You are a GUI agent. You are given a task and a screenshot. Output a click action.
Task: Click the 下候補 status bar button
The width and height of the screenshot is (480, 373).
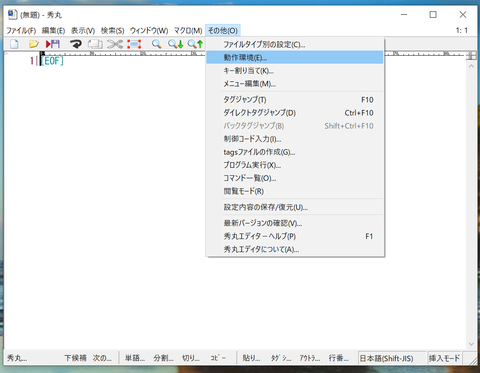[75, 358]
